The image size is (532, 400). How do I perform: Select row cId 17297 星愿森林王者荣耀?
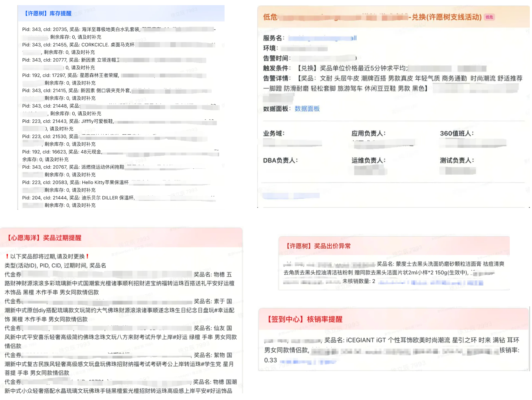pyautogui.click(x=114, y=79)
